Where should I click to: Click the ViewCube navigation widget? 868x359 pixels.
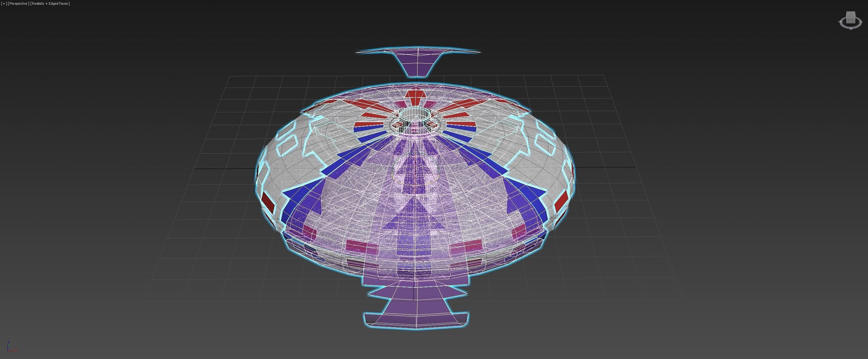pyautogui.click(x=850, y=22)
